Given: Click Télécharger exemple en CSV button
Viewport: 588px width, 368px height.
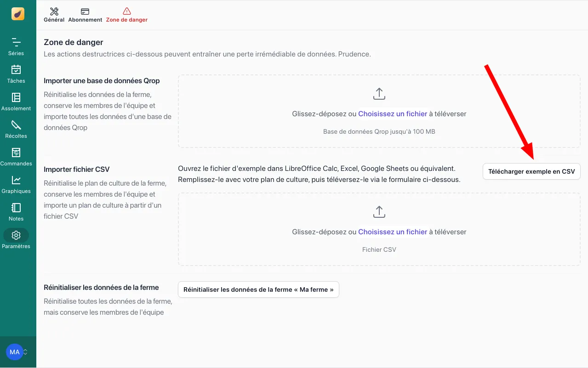Looking at the screenshot, I should point(531,171).
